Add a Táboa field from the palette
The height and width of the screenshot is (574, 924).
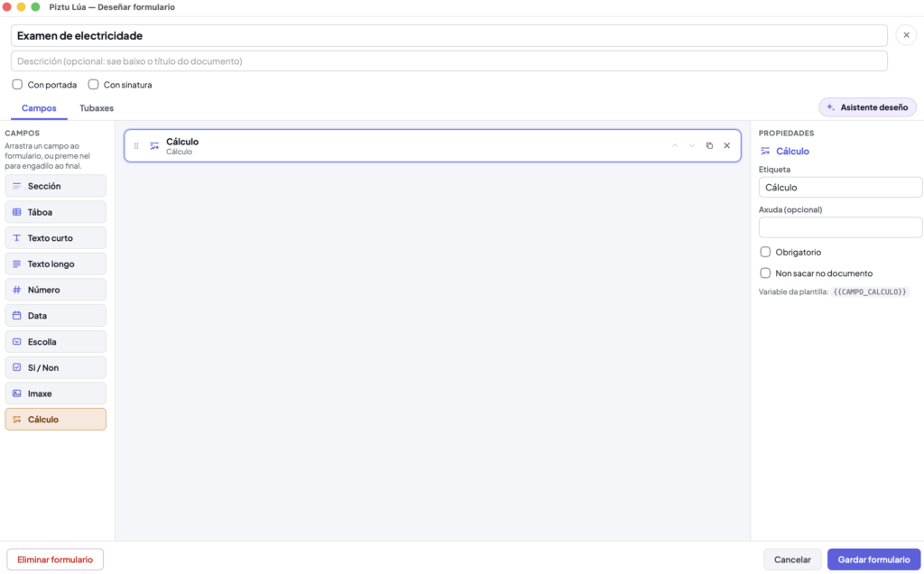(55, 212)
